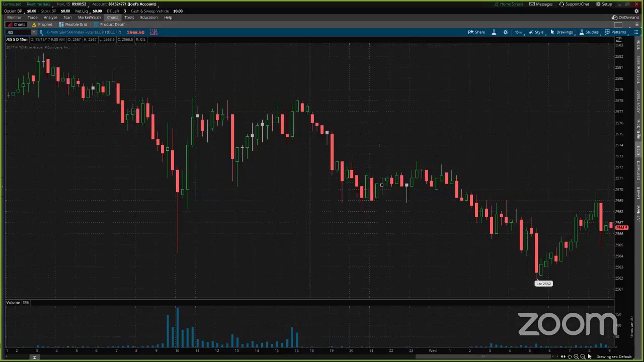Open the Charts sub-tab
Screen dimensions: 644x362
click(17, 25)
